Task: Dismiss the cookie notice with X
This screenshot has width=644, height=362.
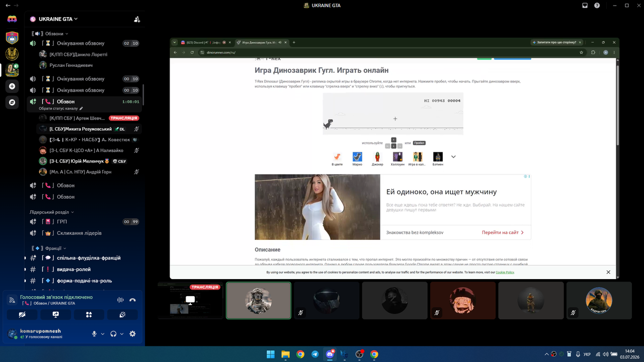Action: (608, 272)
